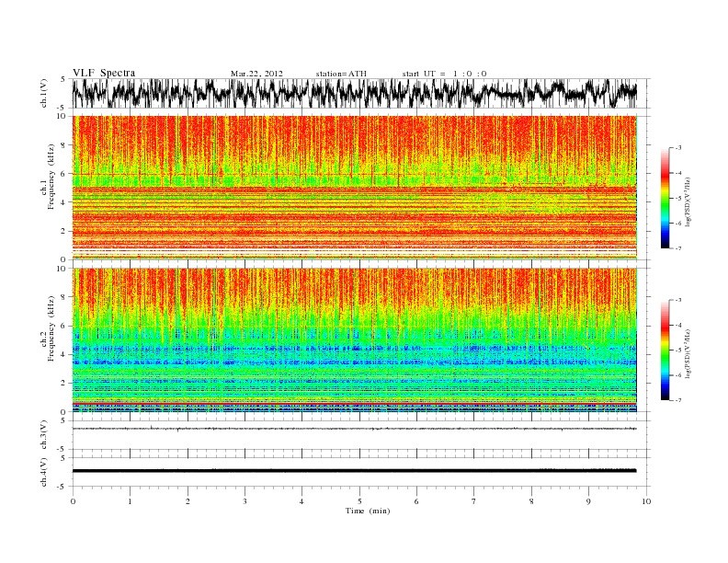Click tick label "1" on the Time axis

click(x=130, y=501)
